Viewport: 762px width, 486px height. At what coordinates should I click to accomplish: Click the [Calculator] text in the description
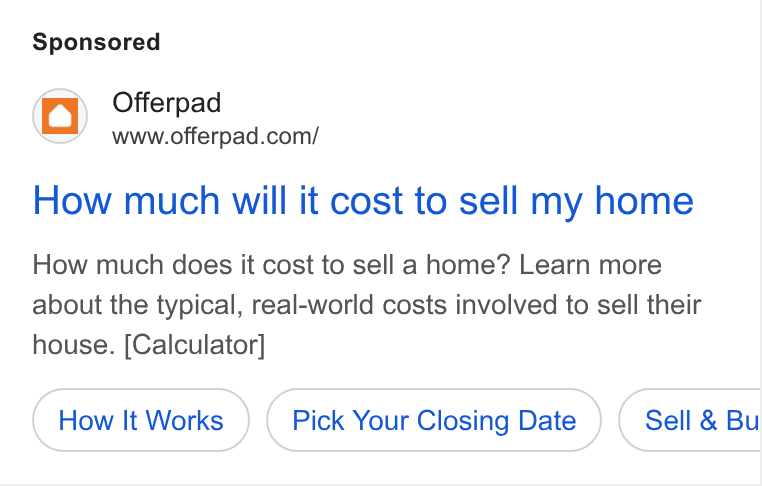click(x=195, y=345)
